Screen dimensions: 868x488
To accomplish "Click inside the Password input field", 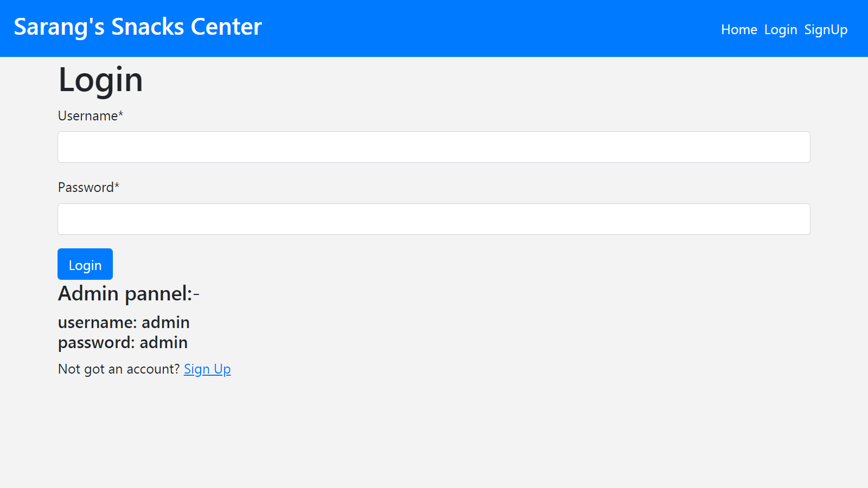I will point(433,219).
